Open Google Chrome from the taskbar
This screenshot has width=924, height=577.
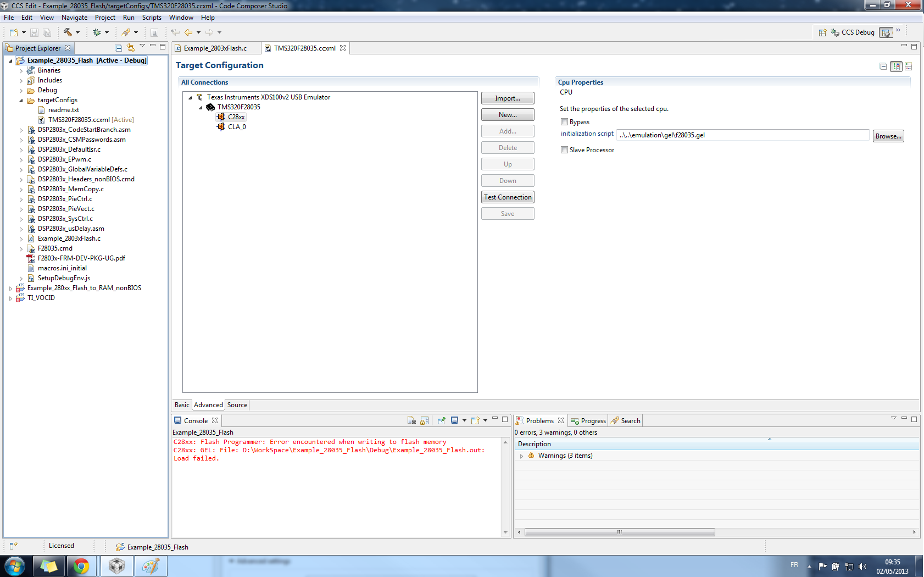[81, 566]
